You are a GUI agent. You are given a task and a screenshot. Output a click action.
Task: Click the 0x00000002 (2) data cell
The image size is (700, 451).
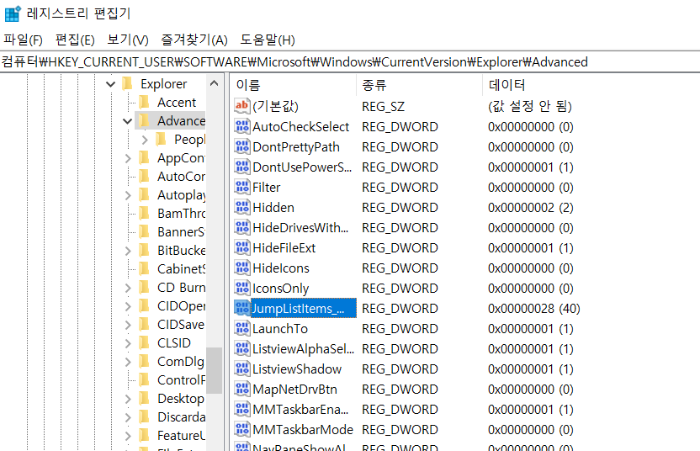[x=531, y=208]
